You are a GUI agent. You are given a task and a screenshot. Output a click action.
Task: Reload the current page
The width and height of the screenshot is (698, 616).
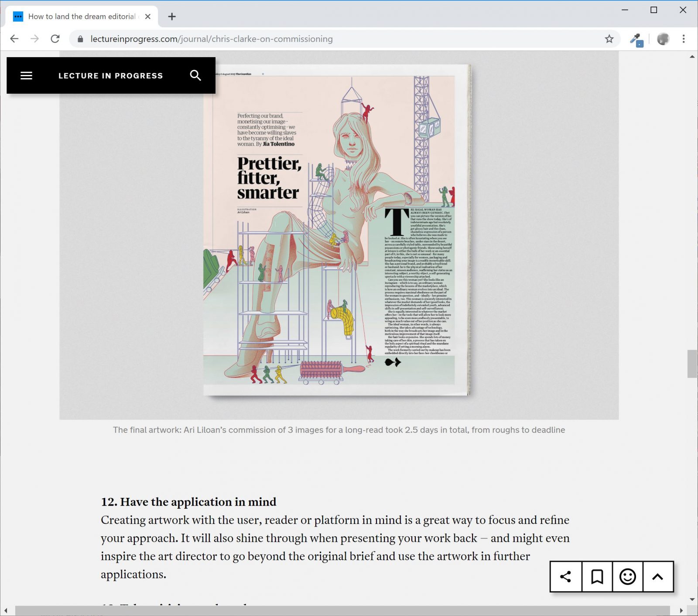click(55, 39)
